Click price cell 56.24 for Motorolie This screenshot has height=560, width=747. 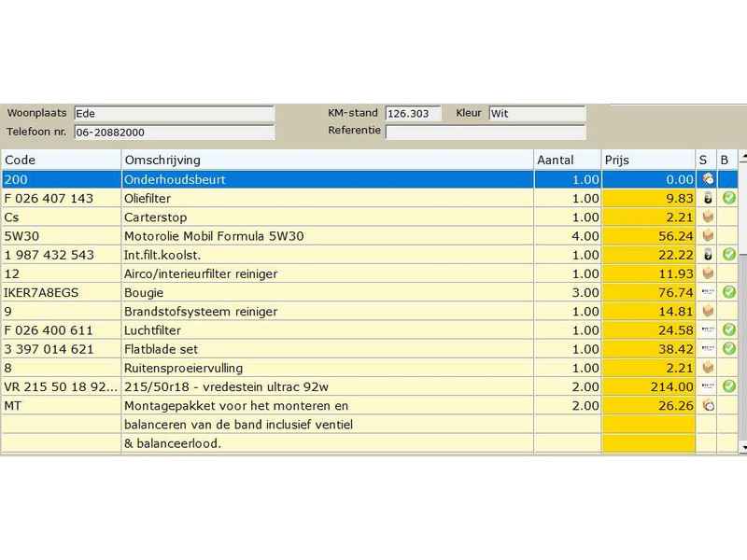pos(648,236)
